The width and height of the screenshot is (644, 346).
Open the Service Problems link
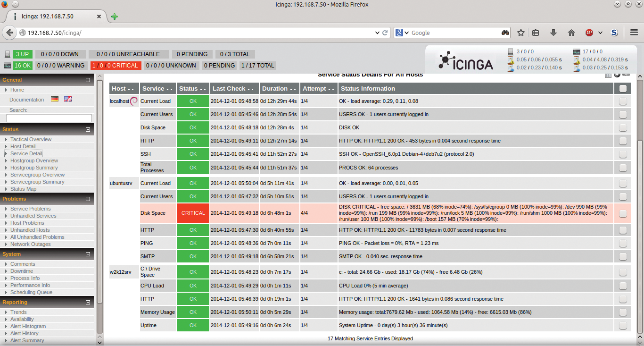pos(30,209)
